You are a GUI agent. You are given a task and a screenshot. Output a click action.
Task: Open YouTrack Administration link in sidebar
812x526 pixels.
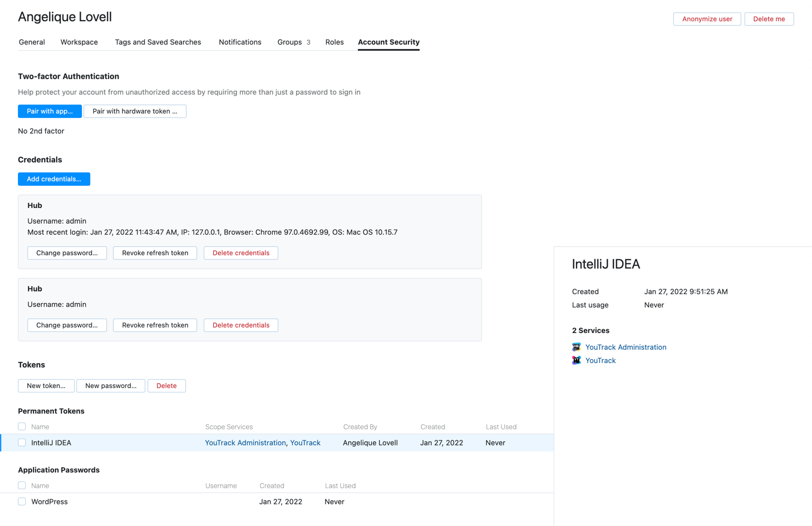click(x=626, y=347)
